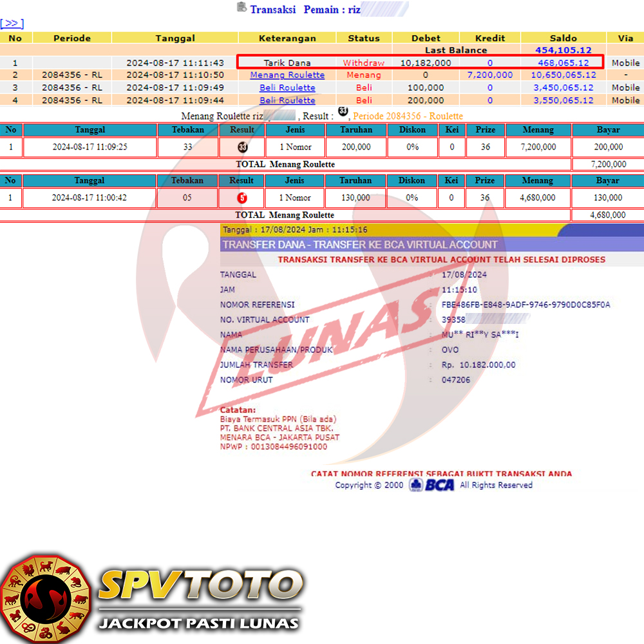Click the red 5 ball in Result column
Screen dimensions: 644x644
(x=241, y=198)
